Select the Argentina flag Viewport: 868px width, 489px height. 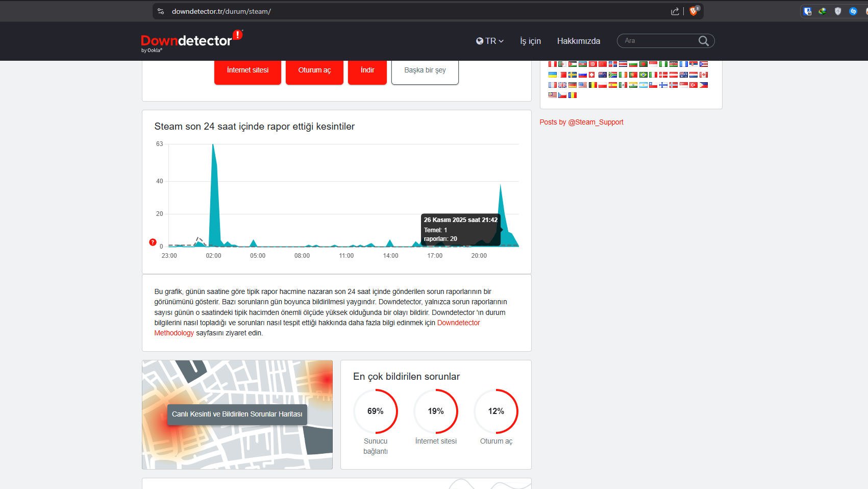coord(643,85)
